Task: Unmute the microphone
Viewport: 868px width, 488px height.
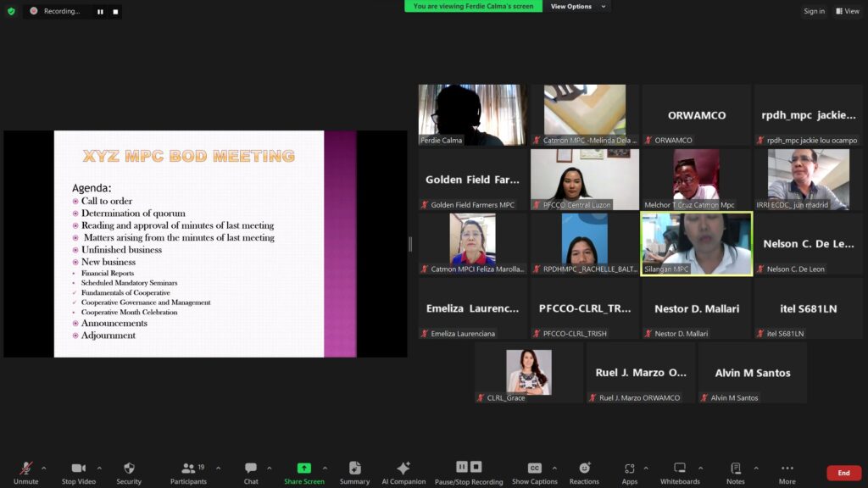Action: [x=26, y=473]
